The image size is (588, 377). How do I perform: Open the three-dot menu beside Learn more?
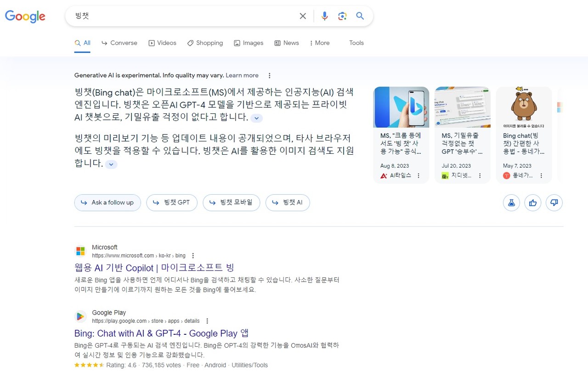pyautogui.click(x=269, y=75)
